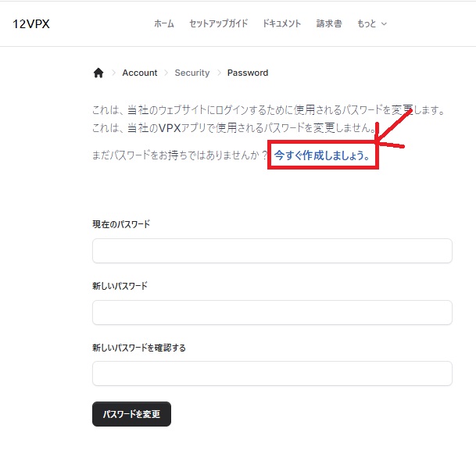476x450 pixels.
Task: Open the ドキュメント navigation item
Action: [281, 23]
